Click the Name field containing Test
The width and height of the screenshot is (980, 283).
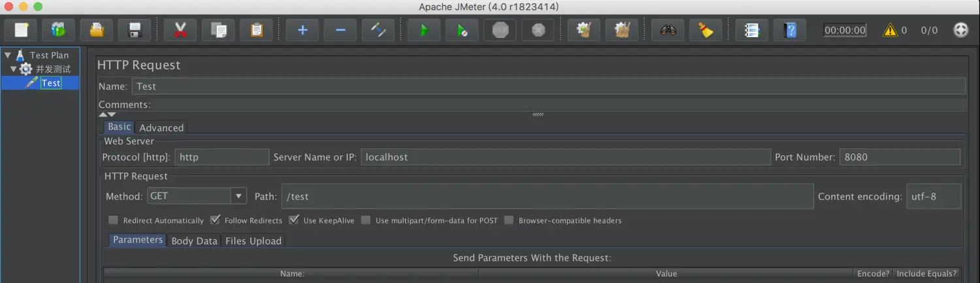[549, 86]
